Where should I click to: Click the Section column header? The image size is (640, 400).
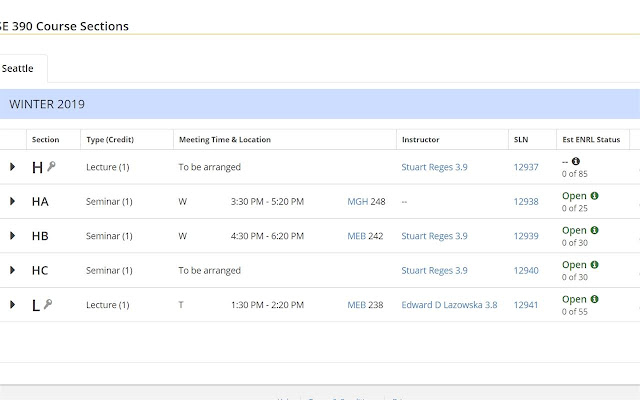[x=45, y=140]
